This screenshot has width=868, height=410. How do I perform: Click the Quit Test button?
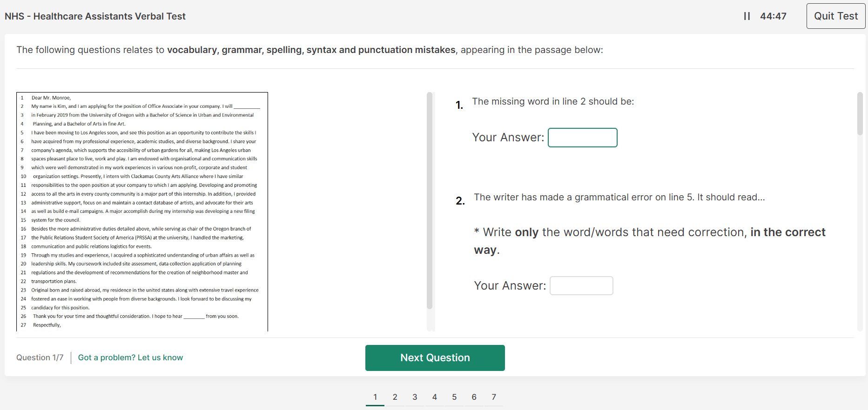pyautogui.click(x=835, y=16)
